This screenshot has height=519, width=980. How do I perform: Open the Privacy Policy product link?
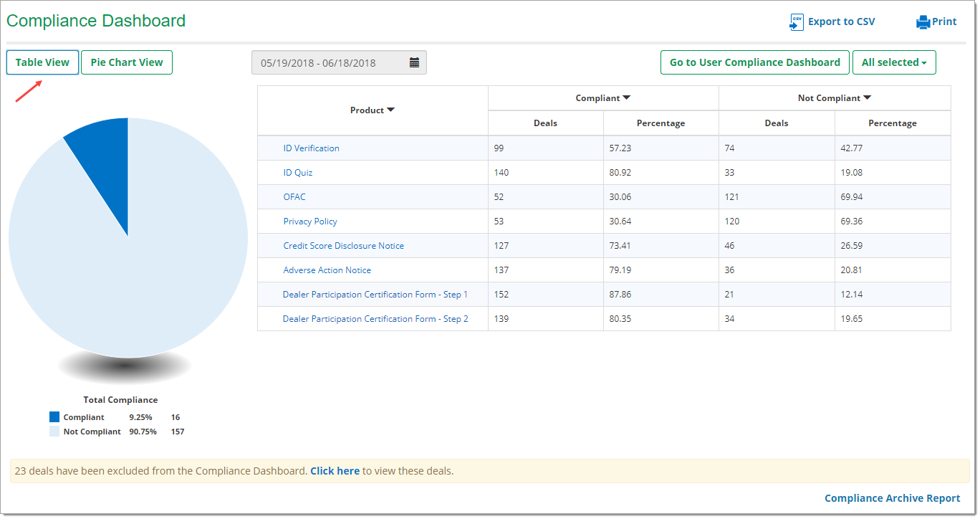[x=310, y=222]
